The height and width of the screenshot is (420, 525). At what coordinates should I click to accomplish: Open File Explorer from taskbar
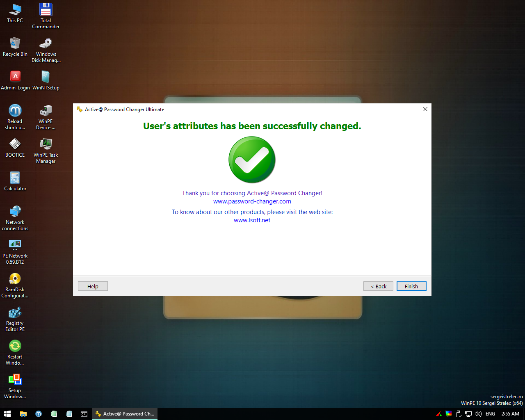tap(23, 414)
